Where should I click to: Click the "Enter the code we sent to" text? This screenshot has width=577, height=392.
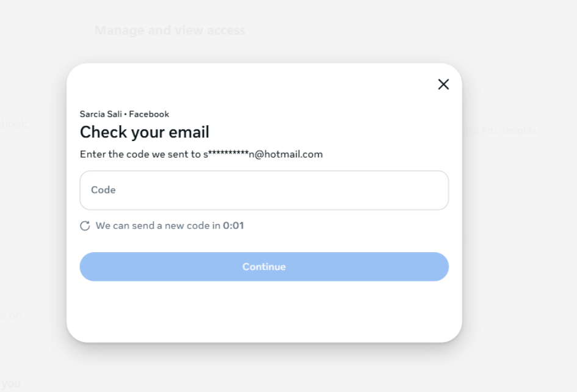[141, 154]
